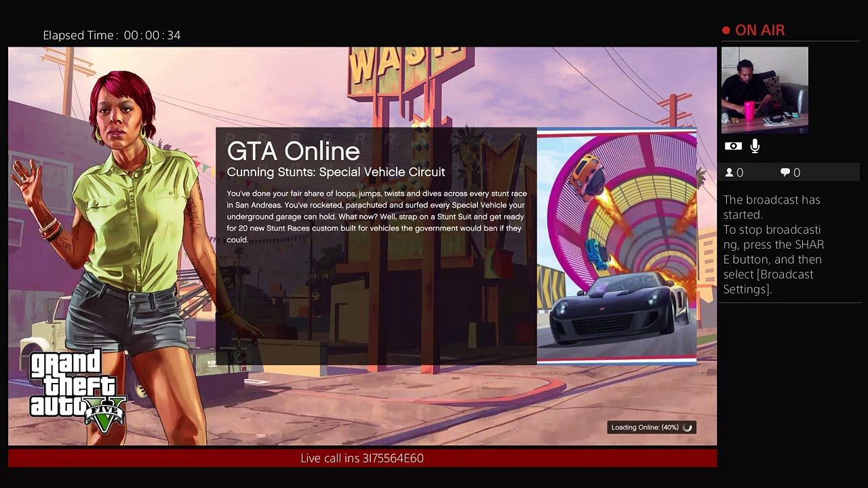Click the microphone icon beside the camera icon
The height and width of the screenshot is (488, 868).
[x=755, y=146]
